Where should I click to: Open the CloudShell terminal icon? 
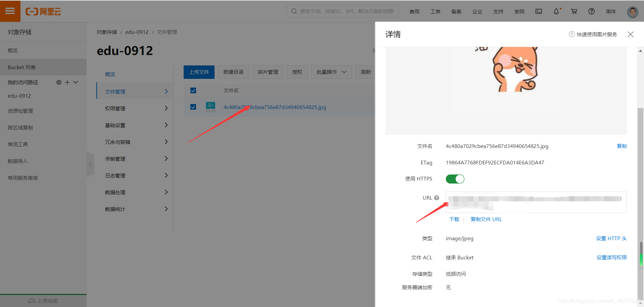tap(539, 11)
